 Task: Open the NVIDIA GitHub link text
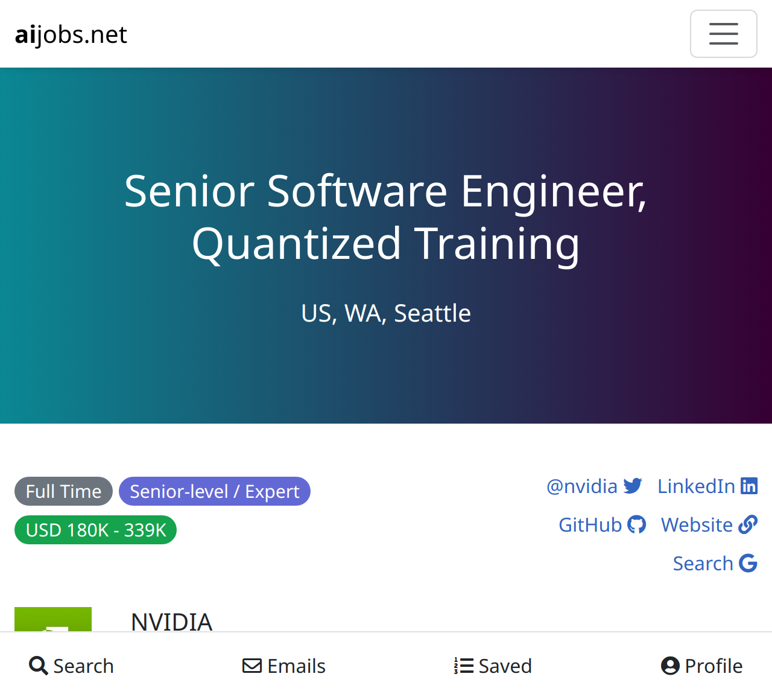click(590, 525)
